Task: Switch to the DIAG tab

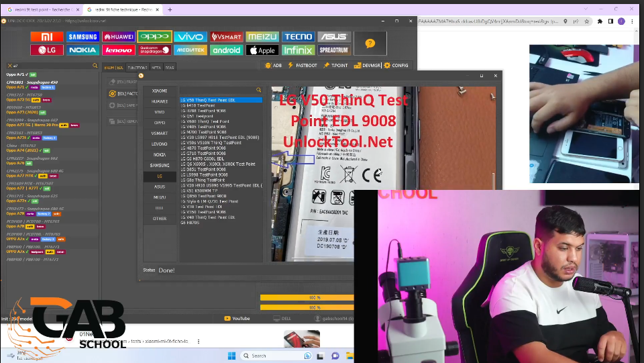Action: (x=170, y=68)
